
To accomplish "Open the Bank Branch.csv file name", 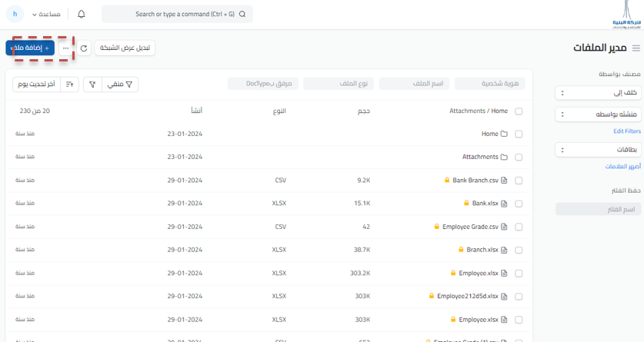I will (x=475, y=180).
